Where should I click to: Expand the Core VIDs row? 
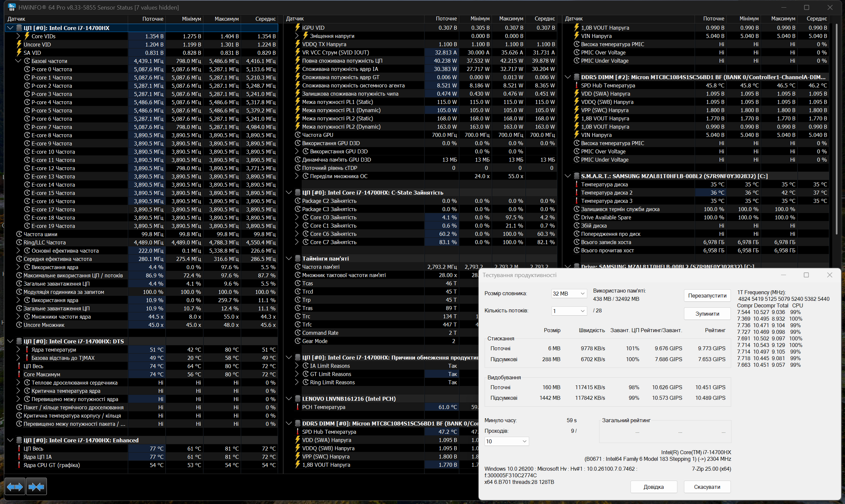pyautogui.click(x=18, y=36)
